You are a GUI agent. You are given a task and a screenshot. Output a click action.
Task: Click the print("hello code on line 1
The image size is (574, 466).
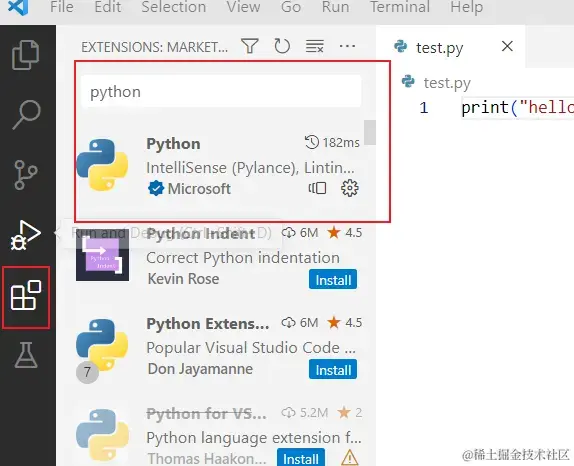pyautogui.click(x=517, y=108)
